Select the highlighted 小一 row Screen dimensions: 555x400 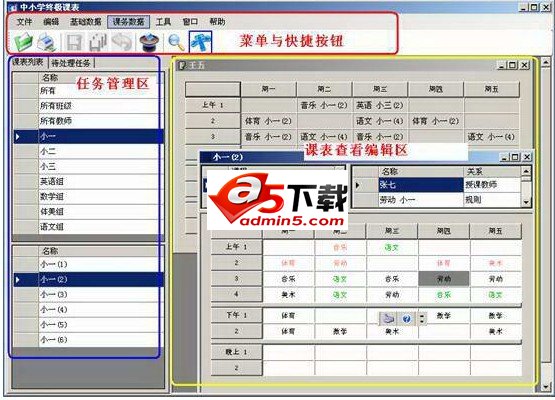tap(88, 136)
